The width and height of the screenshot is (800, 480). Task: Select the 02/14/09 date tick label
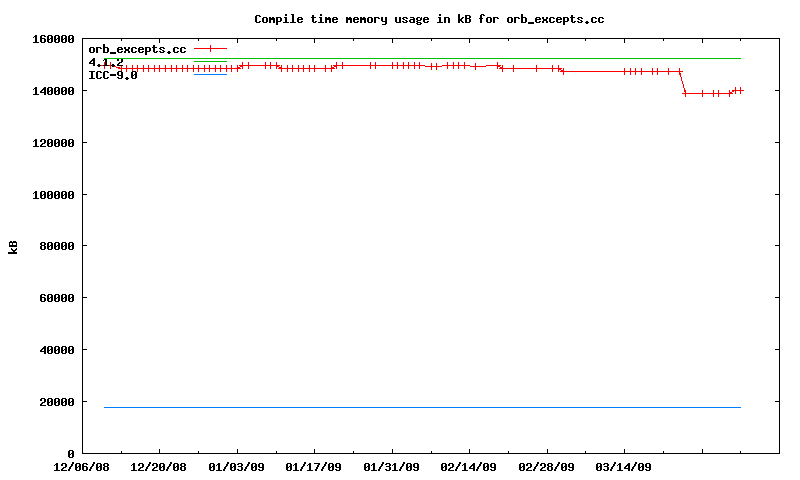pyautogui.click(x=469, y=467)
